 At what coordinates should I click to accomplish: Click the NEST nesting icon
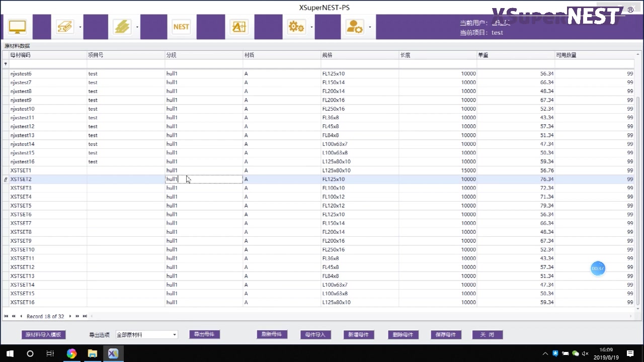point(181,27)
